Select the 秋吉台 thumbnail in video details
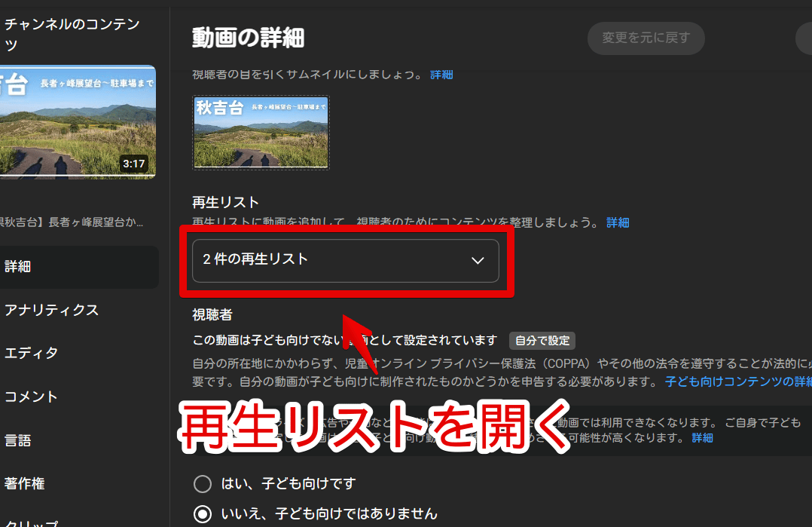The height and width of the screenshot is (527, 812). coord(261,132)
